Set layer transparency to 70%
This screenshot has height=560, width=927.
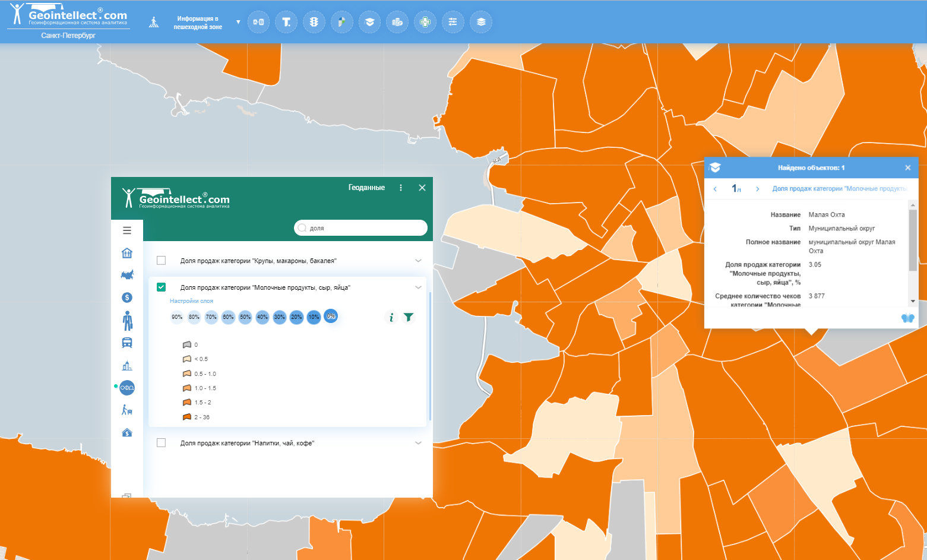tap(211, 317)
